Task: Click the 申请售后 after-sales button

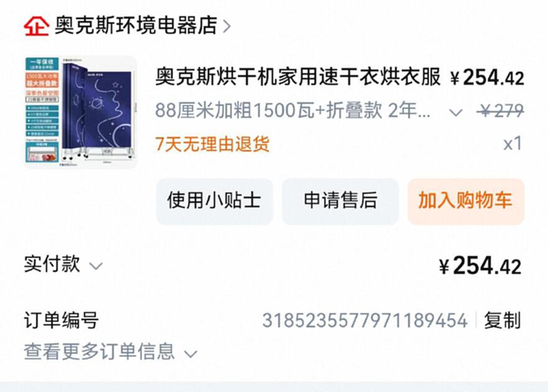Action: point(340,201)
